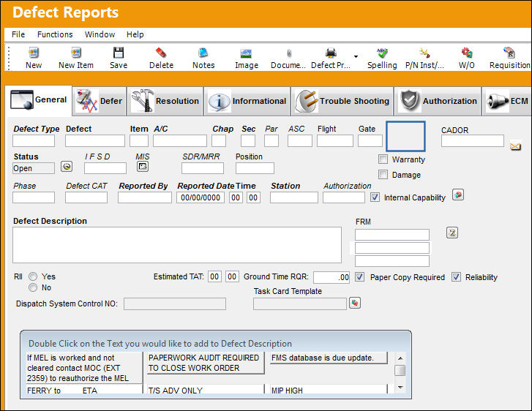Select the T/S ADV ONLY snippet
The height and width of the screenshot is (411, 532).
click(x=206, y=390)
